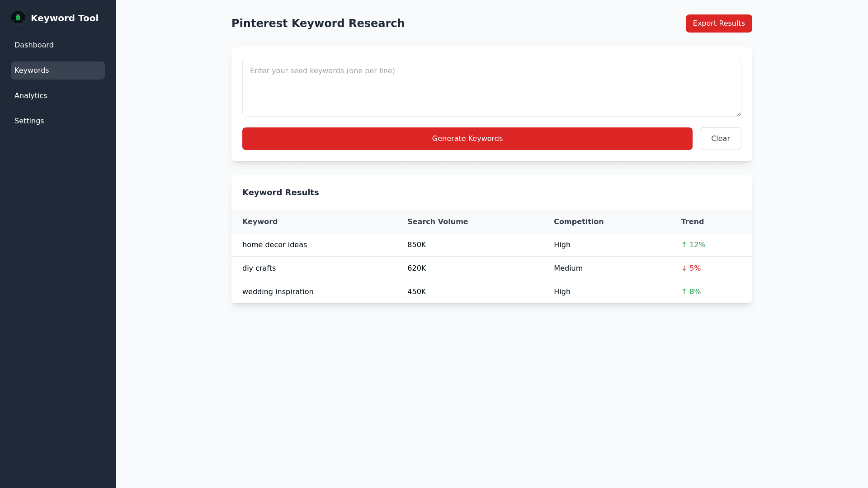This screenshot has height=488, width=868.
Task: Select the Keywords sidebar item
Action: tap(57, 70)
